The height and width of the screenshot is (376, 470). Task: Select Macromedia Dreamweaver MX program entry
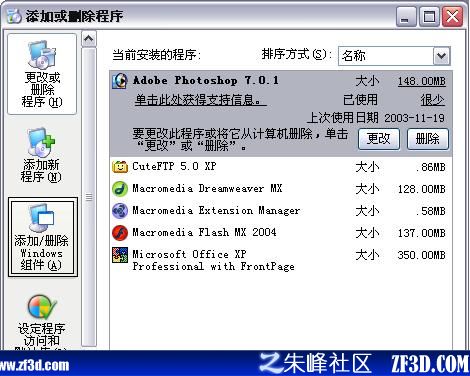(x=281, y=189)
